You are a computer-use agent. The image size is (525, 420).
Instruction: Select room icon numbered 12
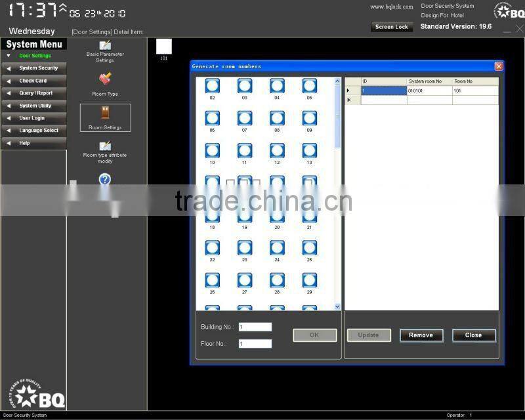(277, 151)
